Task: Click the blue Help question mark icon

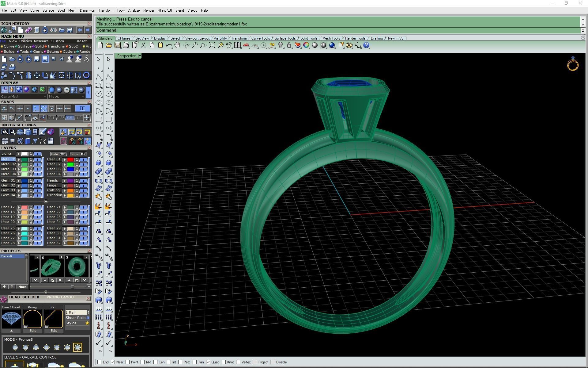Action: pyautogui.click(x=366, y=45)
